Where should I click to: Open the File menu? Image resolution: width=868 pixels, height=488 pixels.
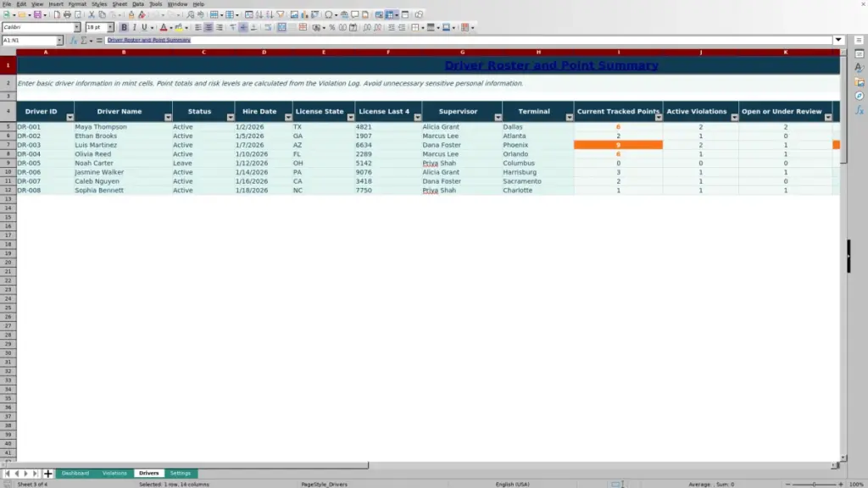pyautogui.click(x=7, y=4)
